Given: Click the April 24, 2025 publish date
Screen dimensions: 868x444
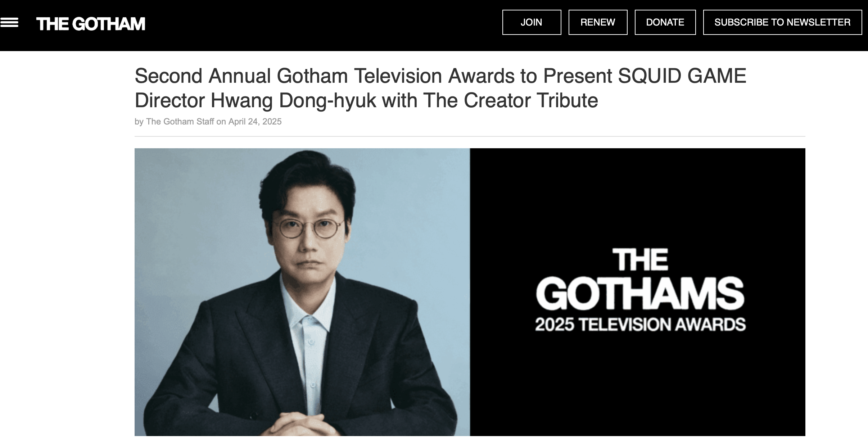Looking at the screenshot, I should [255, 122].
